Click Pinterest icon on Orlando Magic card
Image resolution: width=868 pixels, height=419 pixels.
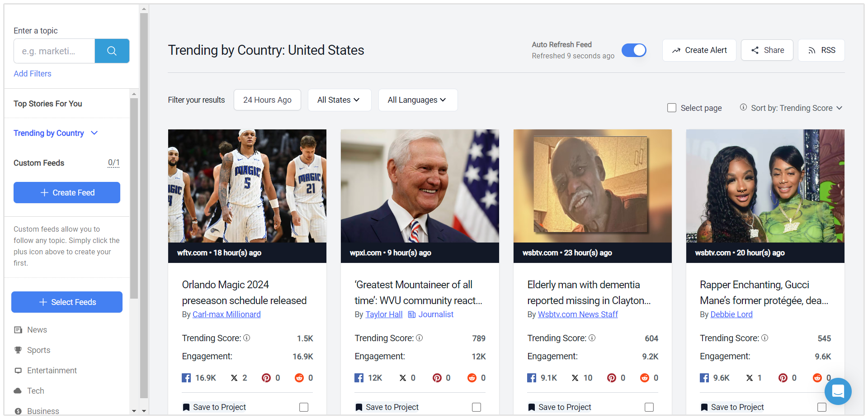coord(266,378)
